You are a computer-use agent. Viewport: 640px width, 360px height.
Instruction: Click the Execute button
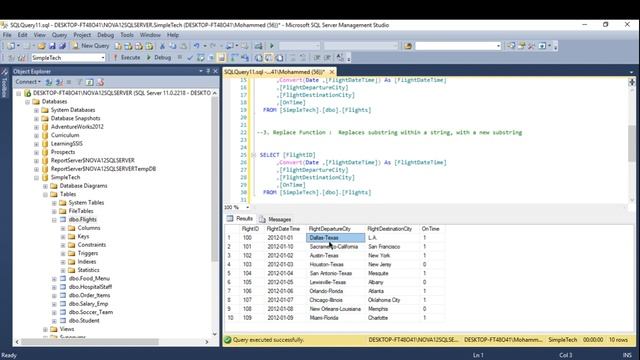[x=127, y=58]
